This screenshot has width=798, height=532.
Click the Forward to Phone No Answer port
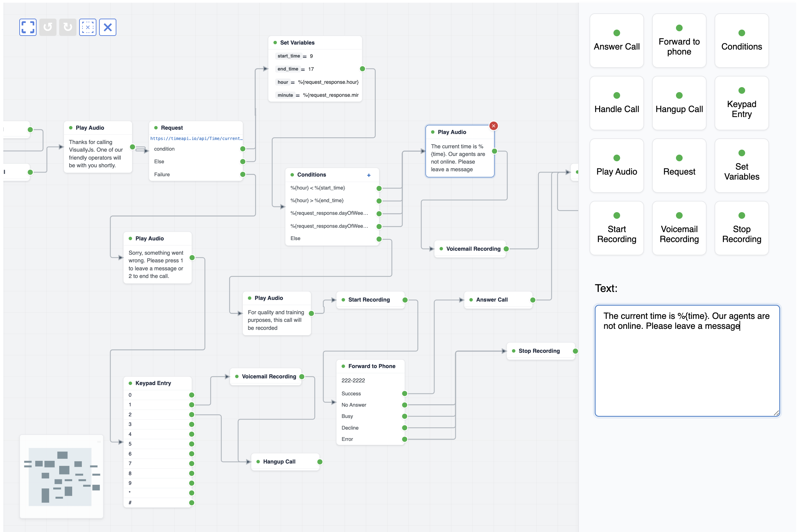(x=405, y=406)
